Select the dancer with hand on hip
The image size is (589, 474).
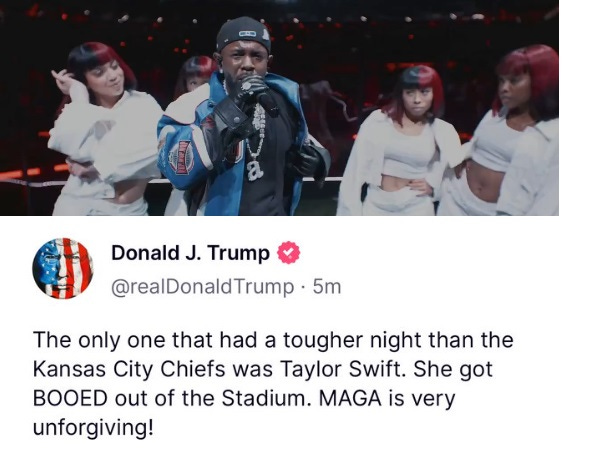pos(404,141)
